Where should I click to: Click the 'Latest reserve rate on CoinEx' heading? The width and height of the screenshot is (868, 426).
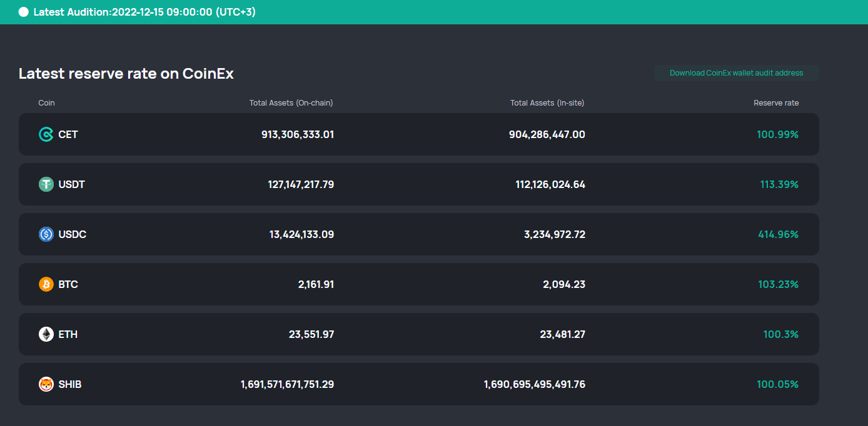[126, 74]
